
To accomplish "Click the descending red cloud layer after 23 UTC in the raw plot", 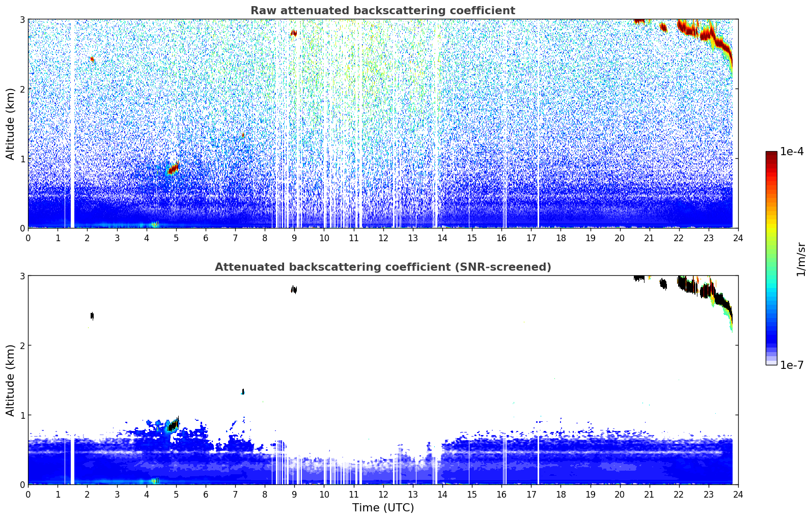I will coord(724,50).
